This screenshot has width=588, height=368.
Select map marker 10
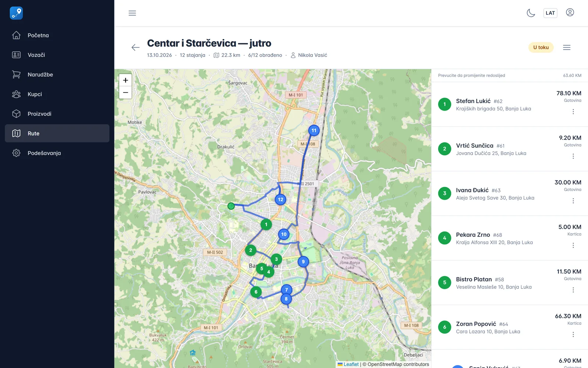coord(284,234)
